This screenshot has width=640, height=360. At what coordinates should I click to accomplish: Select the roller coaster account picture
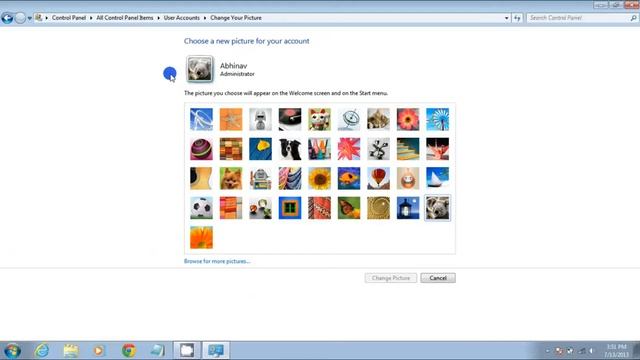tap(201, 119)
